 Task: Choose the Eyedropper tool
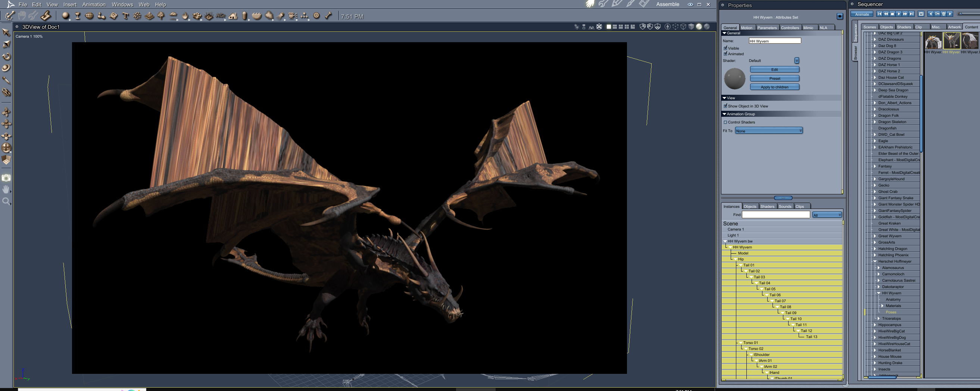(x=6, y=80)
